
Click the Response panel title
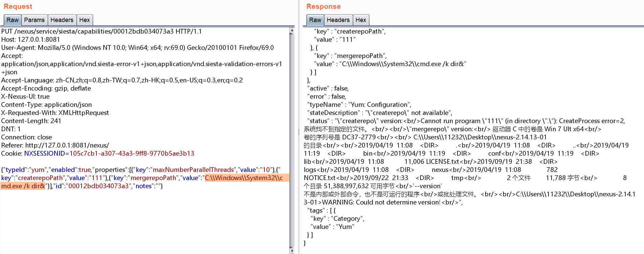tap(323, 6)
